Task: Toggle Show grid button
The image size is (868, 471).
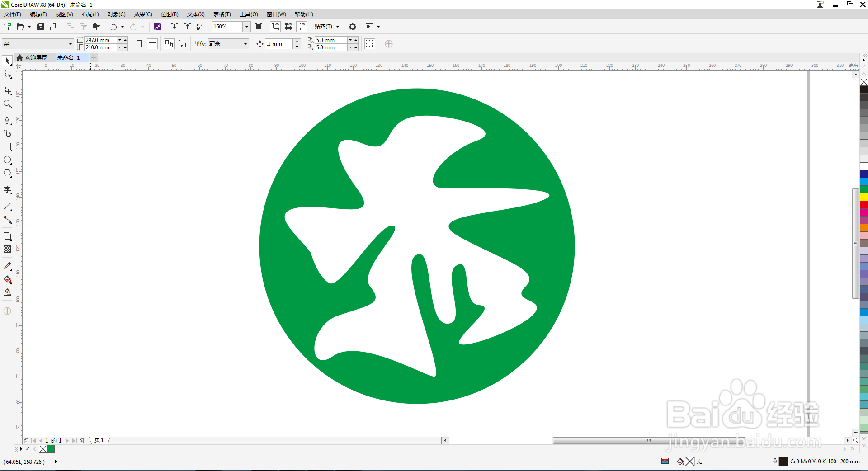Action: tap(288, 27)
